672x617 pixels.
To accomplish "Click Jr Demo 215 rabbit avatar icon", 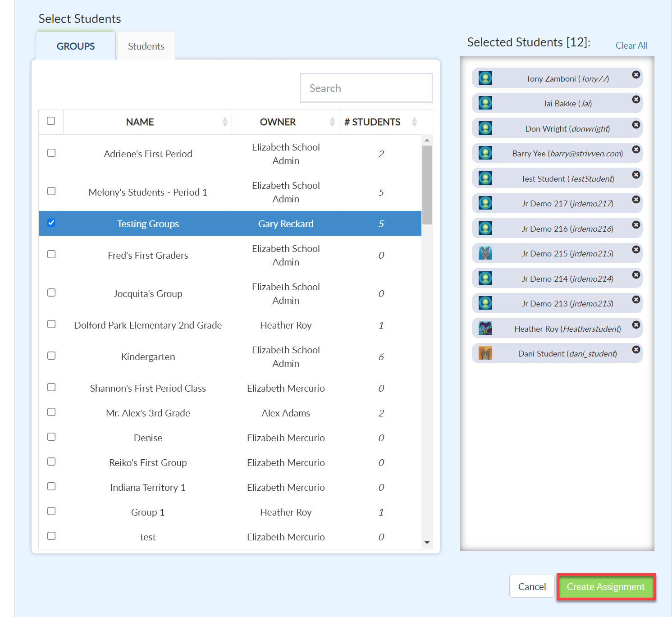I will [x=485, y=253].
